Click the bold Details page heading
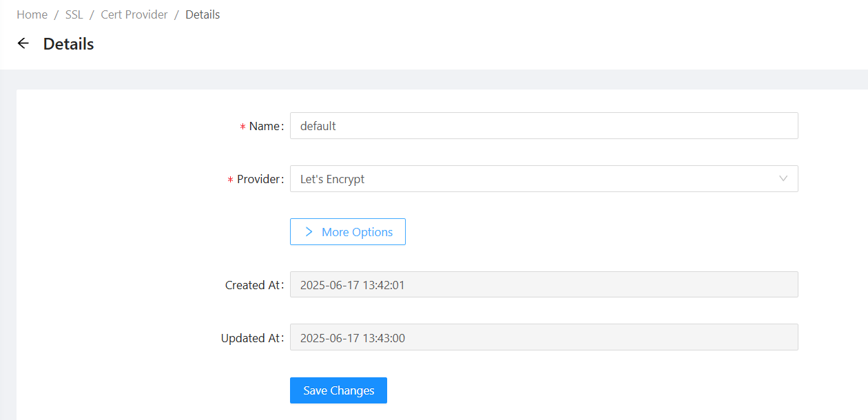This screenshot has width=868, height=420. tap(68, 44)
